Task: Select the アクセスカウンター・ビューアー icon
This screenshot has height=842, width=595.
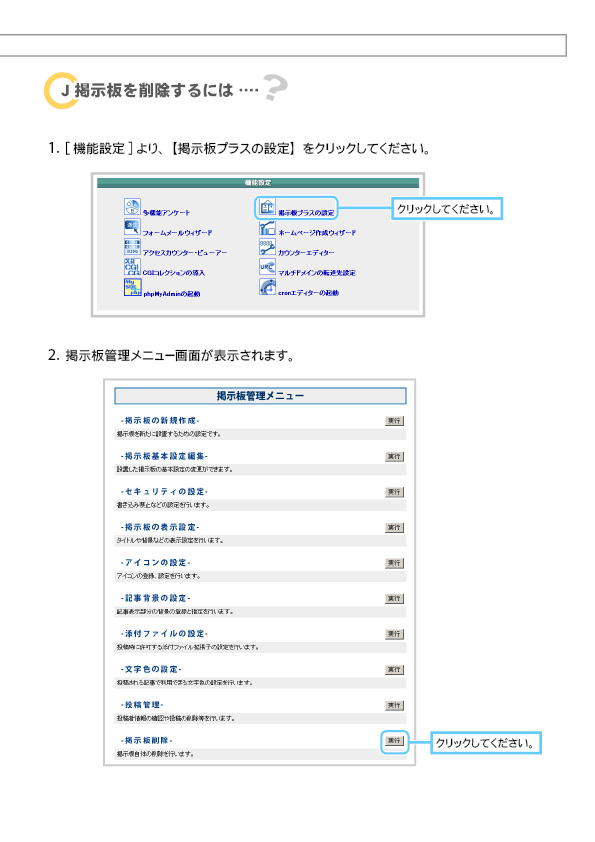Action: click(x=132, y=247)
